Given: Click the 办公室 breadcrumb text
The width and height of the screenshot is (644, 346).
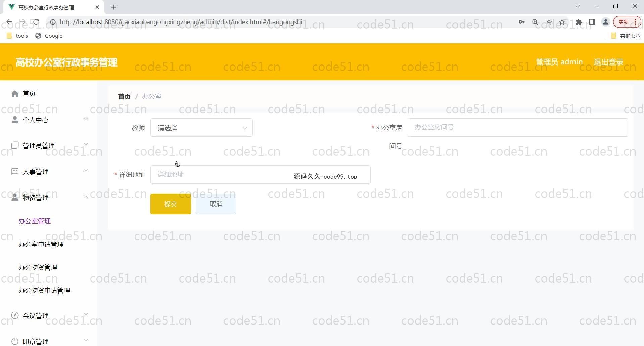Looking at the screenshot, I should (x=152, y=96).
